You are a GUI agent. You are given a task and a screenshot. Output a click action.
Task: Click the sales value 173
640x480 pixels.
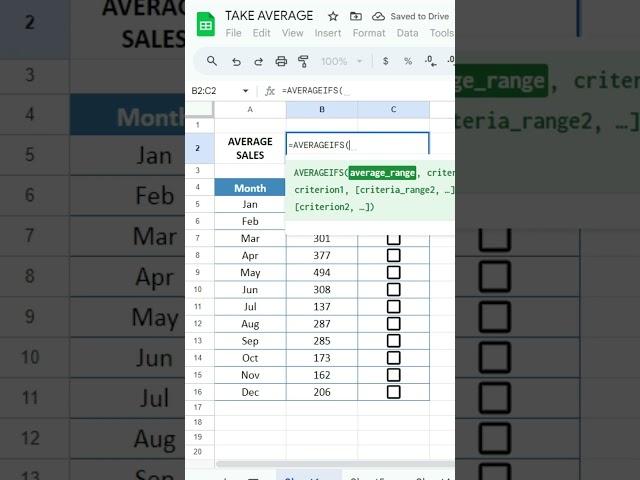[322, 358]
